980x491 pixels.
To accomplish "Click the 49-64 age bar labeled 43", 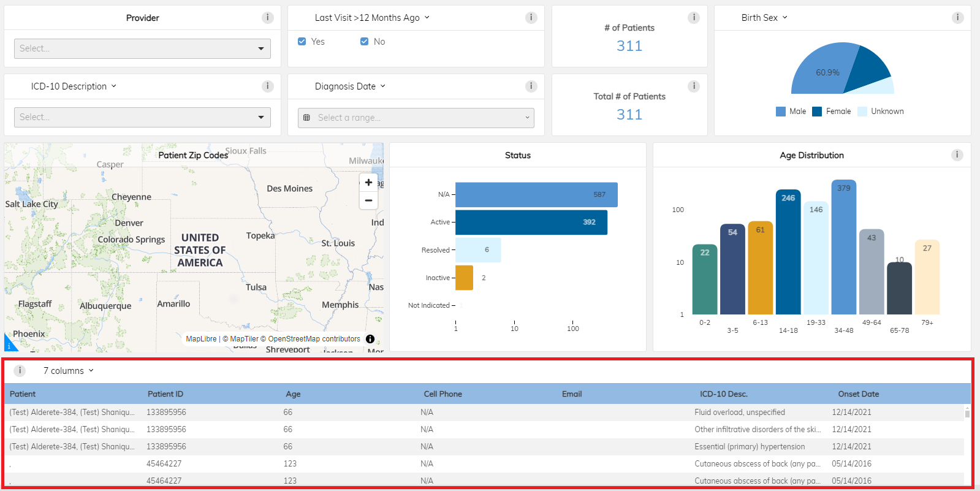I will (872, 272).
